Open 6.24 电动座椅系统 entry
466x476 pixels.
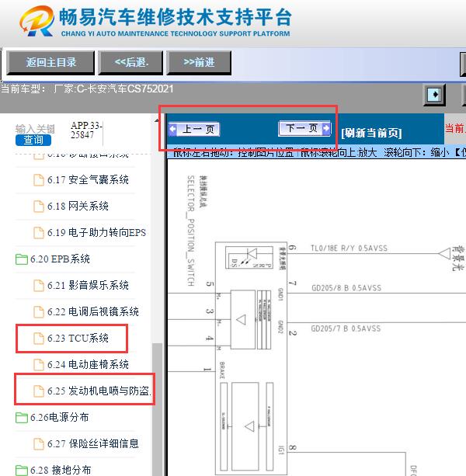[x=88, y=365]
